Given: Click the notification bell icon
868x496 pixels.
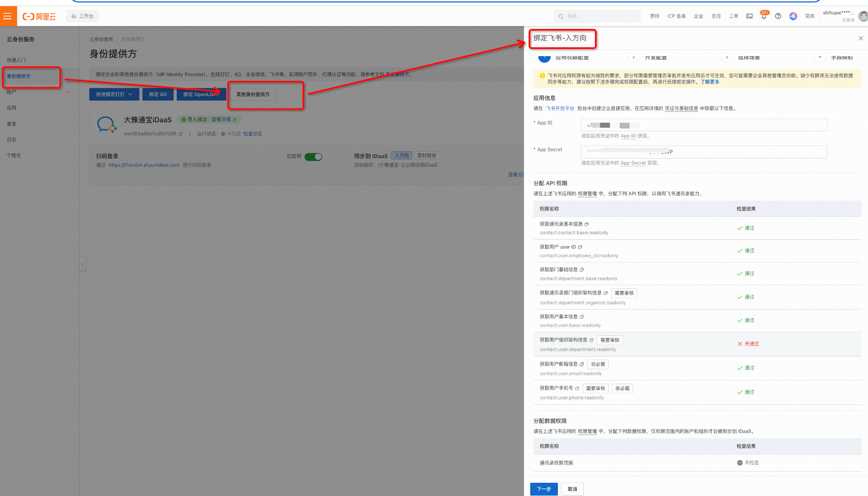Looking at the screenshot, I should pyautogui.click(x=764, y=16).
